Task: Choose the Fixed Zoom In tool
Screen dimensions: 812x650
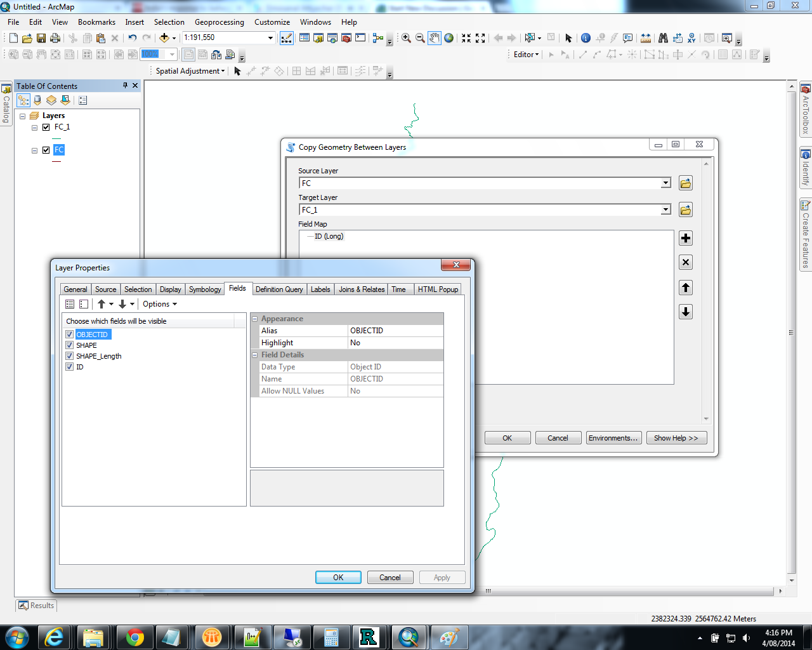Action: [466, 38]
